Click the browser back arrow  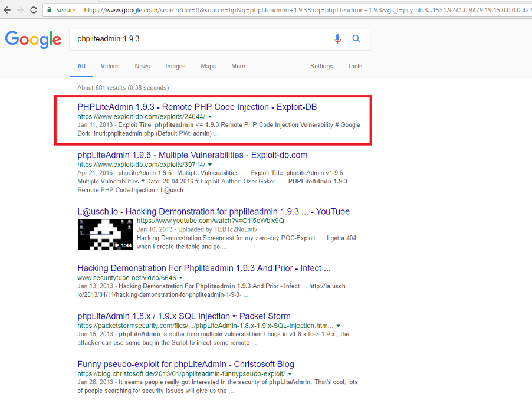tap(7, 10)
